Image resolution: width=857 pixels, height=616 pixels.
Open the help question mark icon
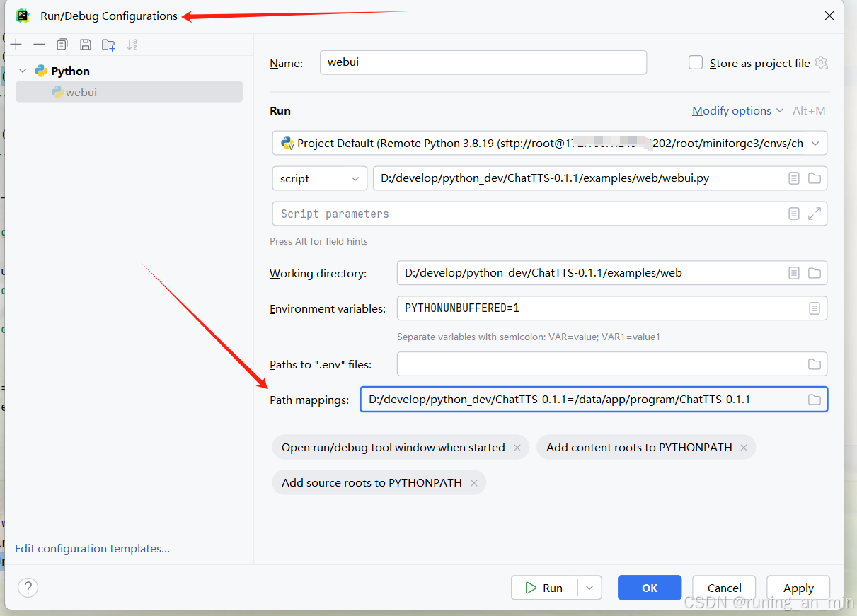click(x=28, y=587)
